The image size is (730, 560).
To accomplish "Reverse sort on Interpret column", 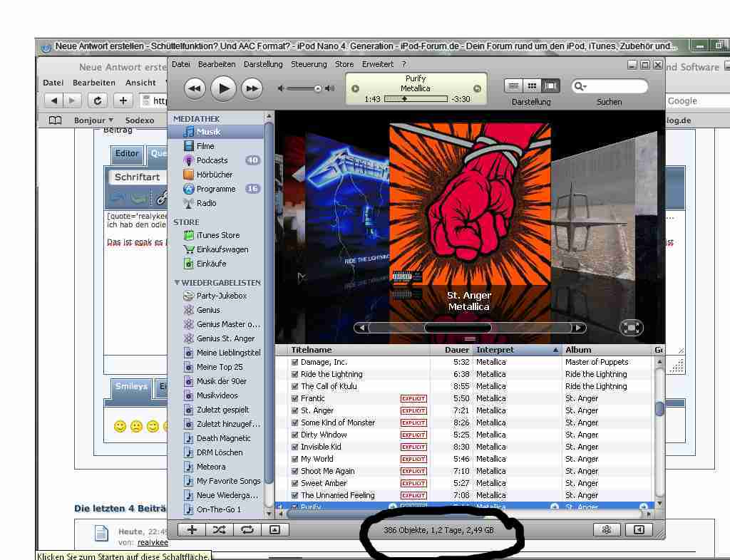I will pyautogui.click(x=518, y=351).
